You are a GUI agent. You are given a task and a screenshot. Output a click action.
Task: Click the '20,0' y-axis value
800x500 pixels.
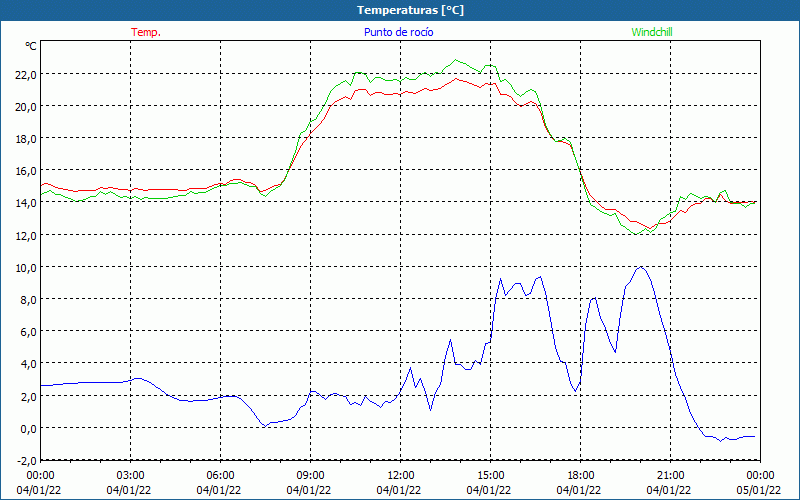(x=26, y=107)
